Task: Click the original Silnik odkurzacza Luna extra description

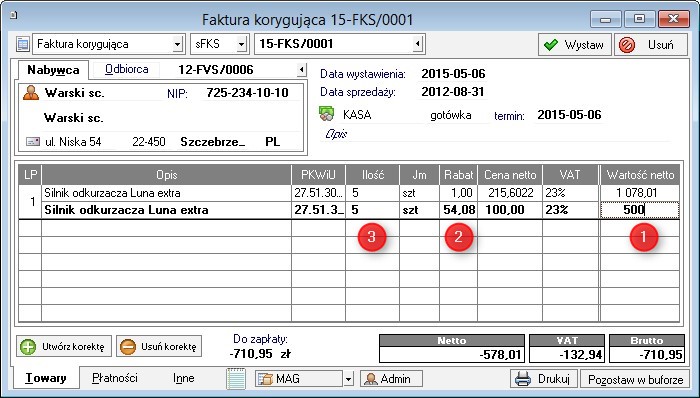Action: 112,193
